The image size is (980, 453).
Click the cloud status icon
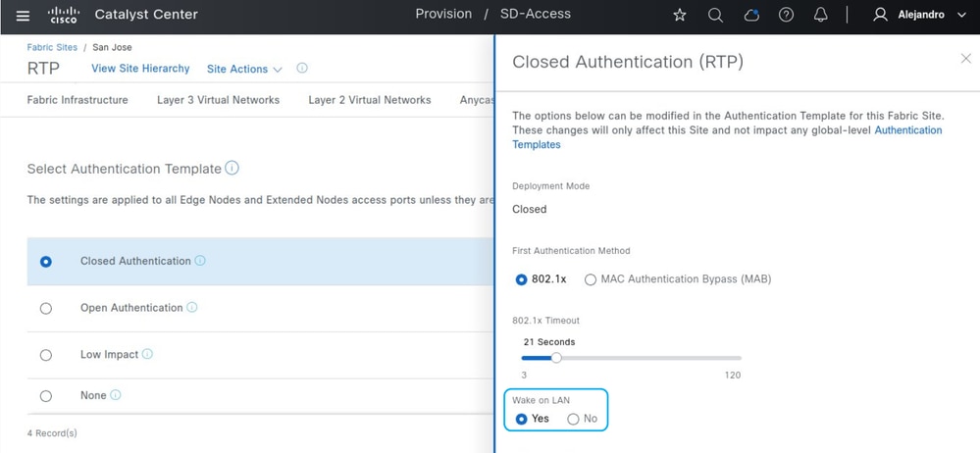point(751,15)
